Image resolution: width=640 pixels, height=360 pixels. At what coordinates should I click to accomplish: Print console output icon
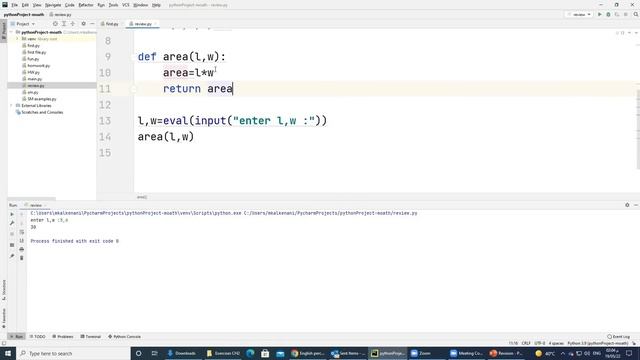[22, 249]
